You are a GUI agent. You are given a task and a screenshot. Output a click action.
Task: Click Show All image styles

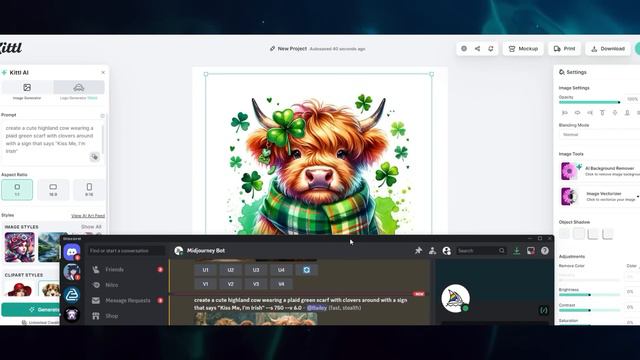(91, 227)
